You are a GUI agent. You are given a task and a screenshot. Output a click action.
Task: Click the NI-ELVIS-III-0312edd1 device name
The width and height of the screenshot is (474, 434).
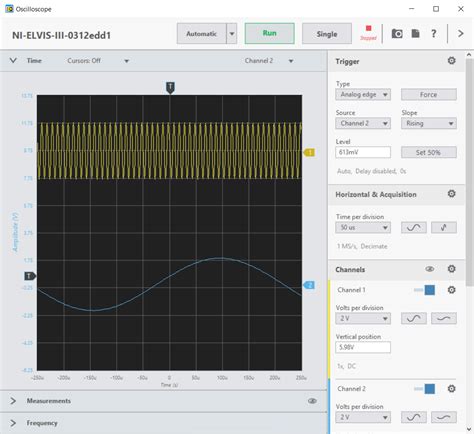click(x=61, y=35)
